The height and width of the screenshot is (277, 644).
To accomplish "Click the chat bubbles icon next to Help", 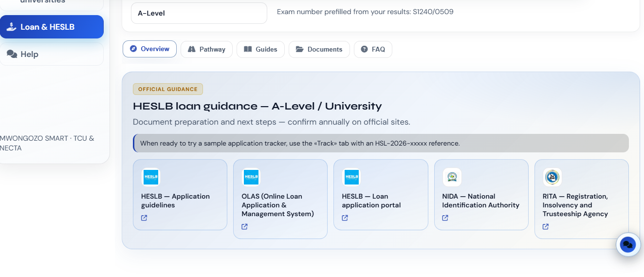I will [x=12, y=54].
